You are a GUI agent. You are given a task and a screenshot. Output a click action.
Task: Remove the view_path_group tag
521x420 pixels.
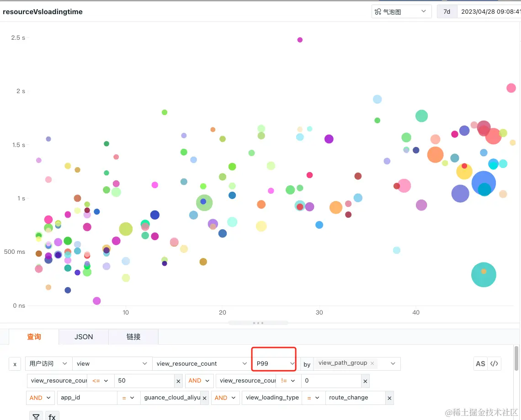click(372, 363)
